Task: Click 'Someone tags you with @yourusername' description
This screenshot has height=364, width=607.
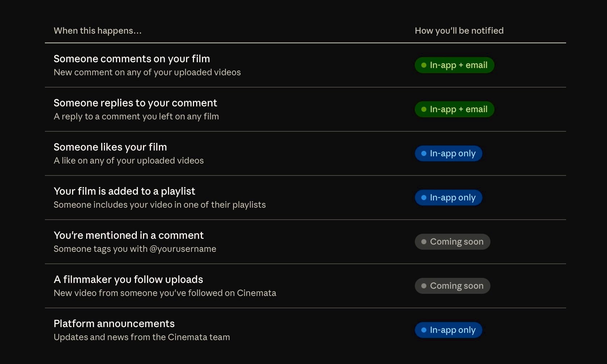Action: click(x=135, y=249)
